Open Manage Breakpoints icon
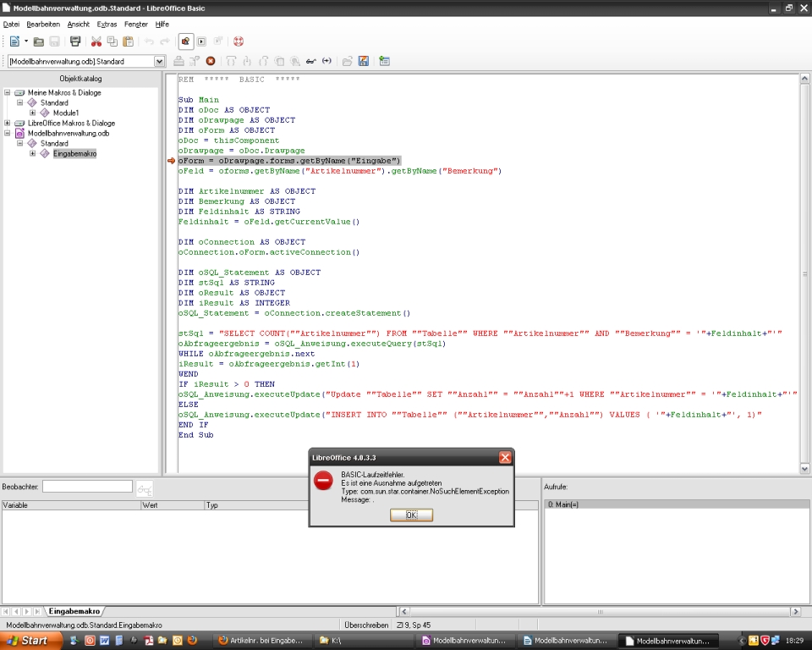The image size is (812, 650). (294, 61)
